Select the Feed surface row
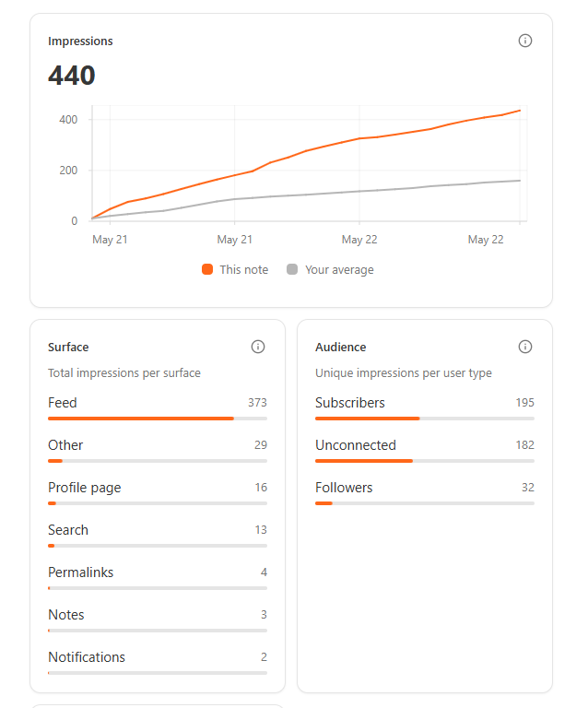 coord(158,408)
